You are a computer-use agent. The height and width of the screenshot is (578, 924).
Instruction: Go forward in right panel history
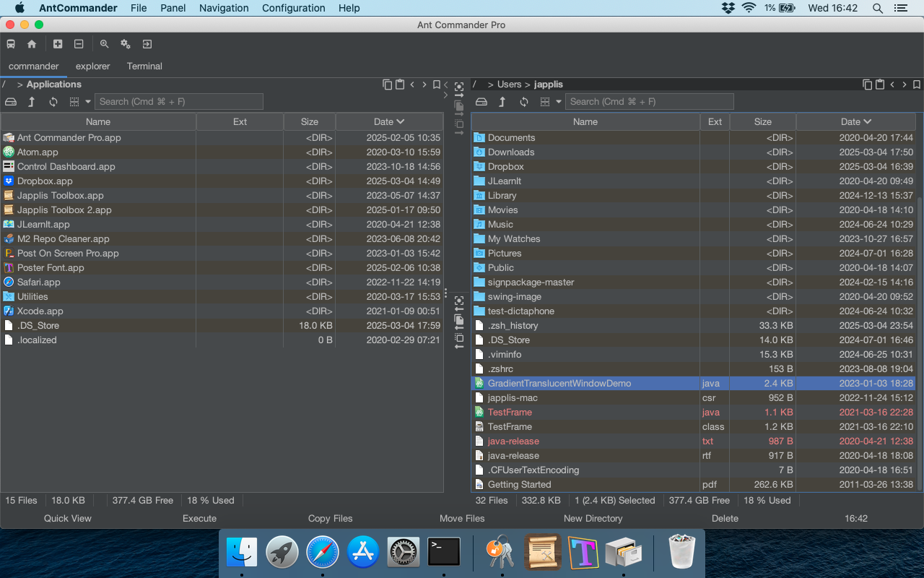point(905,85)
